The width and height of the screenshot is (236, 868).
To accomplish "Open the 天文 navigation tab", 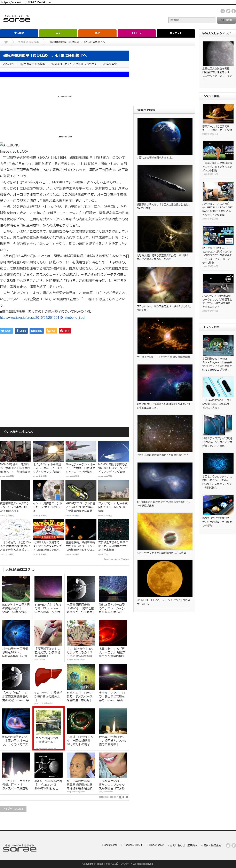I will [58, 33].
